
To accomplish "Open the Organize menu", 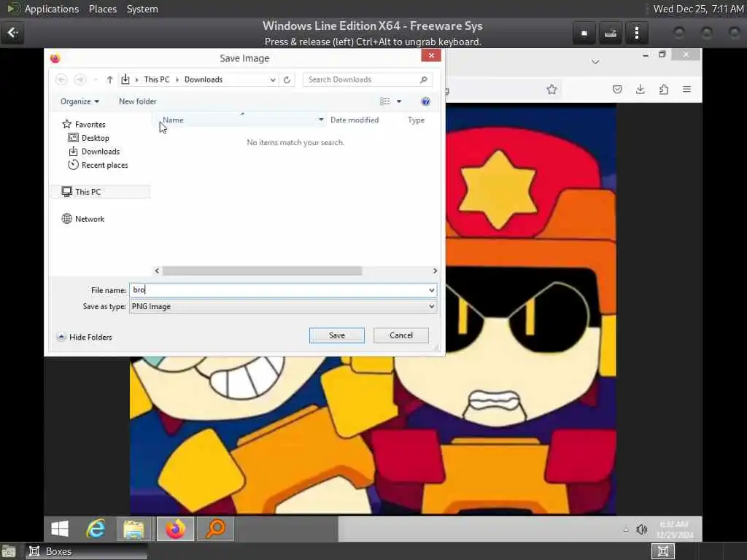I will [80, 101].
